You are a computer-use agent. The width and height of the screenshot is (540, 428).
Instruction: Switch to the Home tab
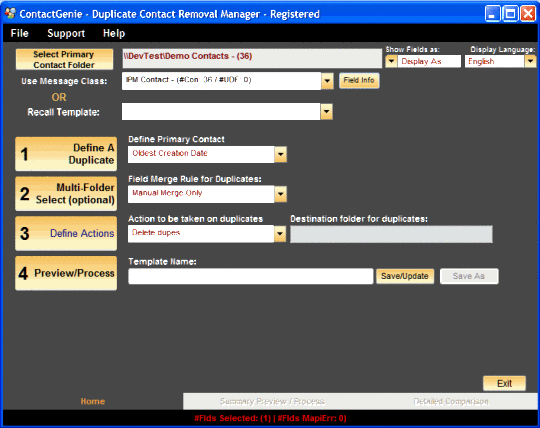tap(93, 401)
